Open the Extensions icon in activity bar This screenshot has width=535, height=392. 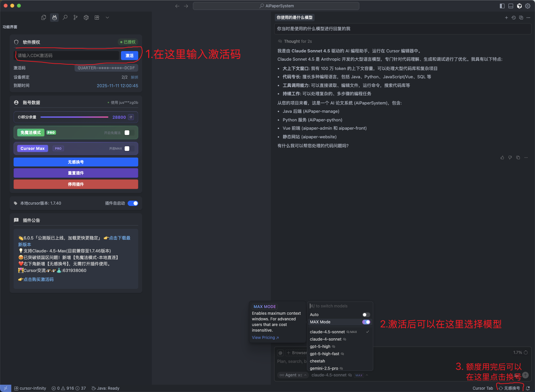tap(97, 18)
